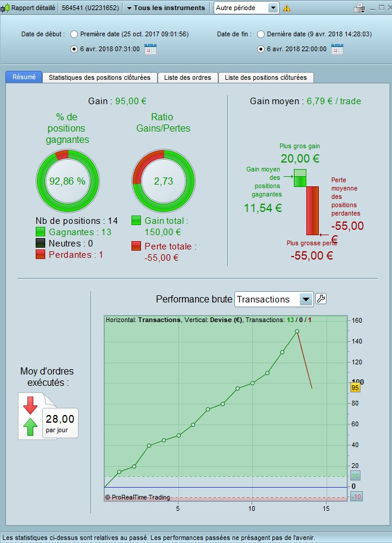The image size is (392, 543).
Task: Select the 6 avr. 2018 22:00:00 end radio
Action: click(261, 49)
